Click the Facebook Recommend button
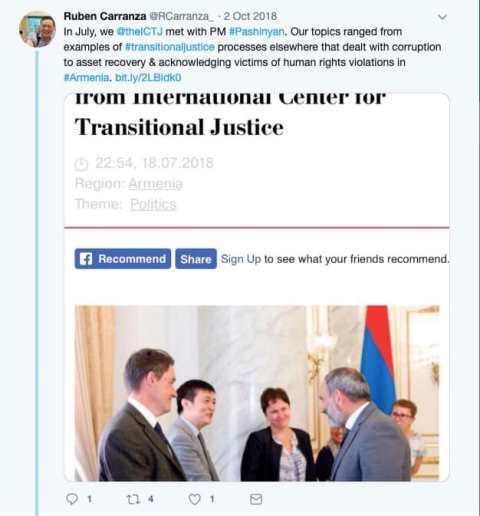The width and height of the screenshot is (480, 516). [123, 259]
